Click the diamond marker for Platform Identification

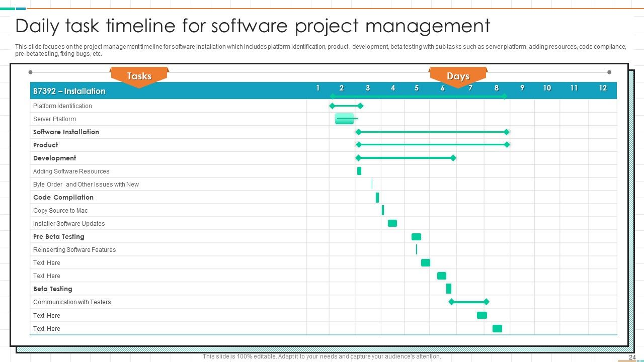pyautogui.click(x=332, y=106)
